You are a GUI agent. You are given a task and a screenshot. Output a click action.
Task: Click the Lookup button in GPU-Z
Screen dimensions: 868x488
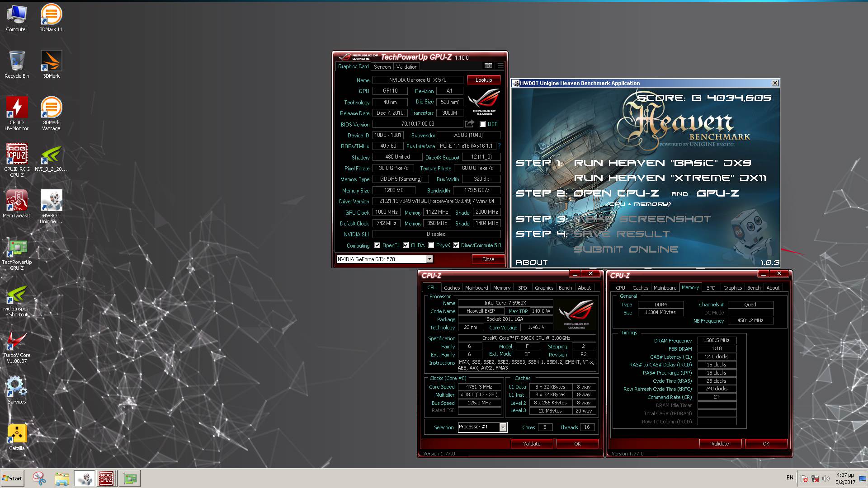tap(484, 80)
